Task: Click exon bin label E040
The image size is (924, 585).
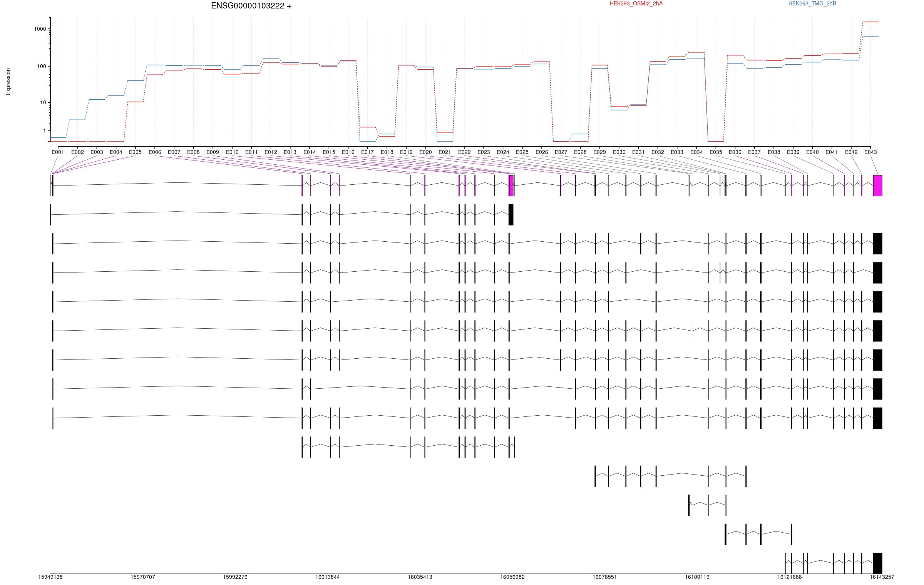Action: [x=812, y=152]
